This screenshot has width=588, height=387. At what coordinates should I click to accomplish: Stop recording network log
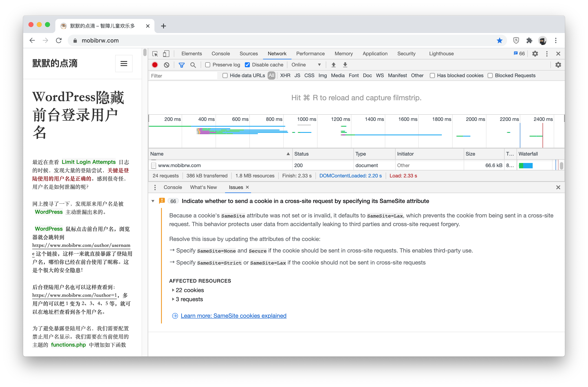155,65
